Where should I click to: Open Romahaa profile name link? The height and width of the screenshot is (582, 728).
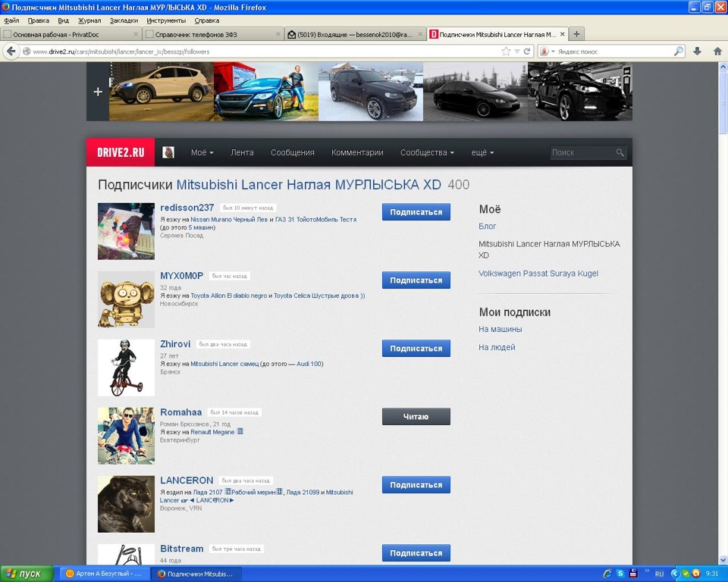(x=180, y=412)
